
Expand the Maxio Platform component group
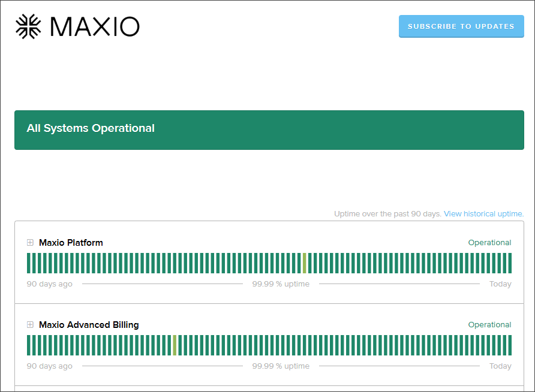click(x=30, y=242)
